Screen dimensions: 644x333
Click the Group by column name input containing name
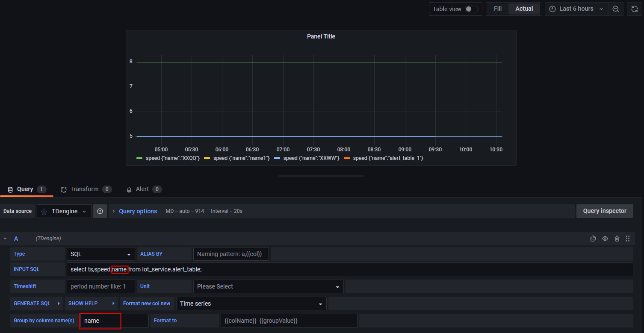(x=100, y=320)
